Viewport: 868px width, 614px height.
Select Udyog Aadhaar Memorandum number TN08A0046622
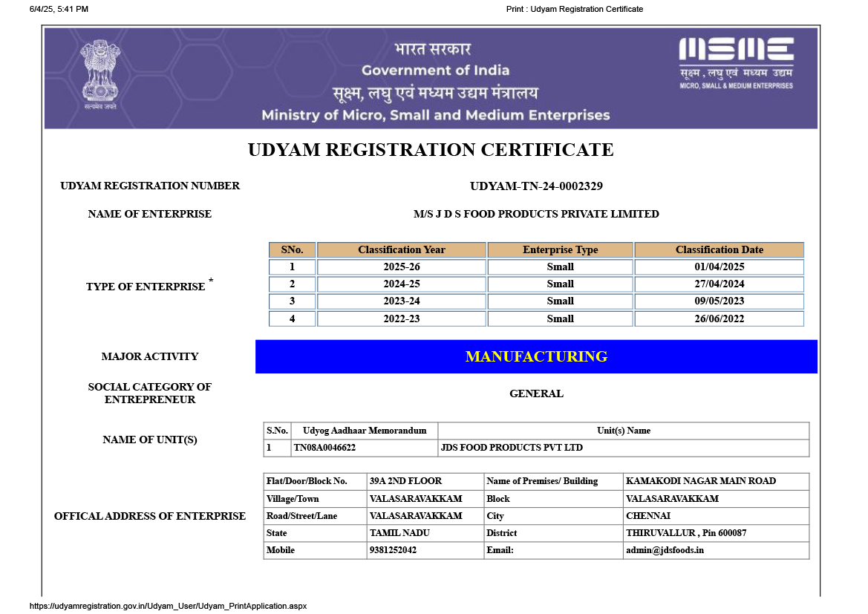click(324, 448)
